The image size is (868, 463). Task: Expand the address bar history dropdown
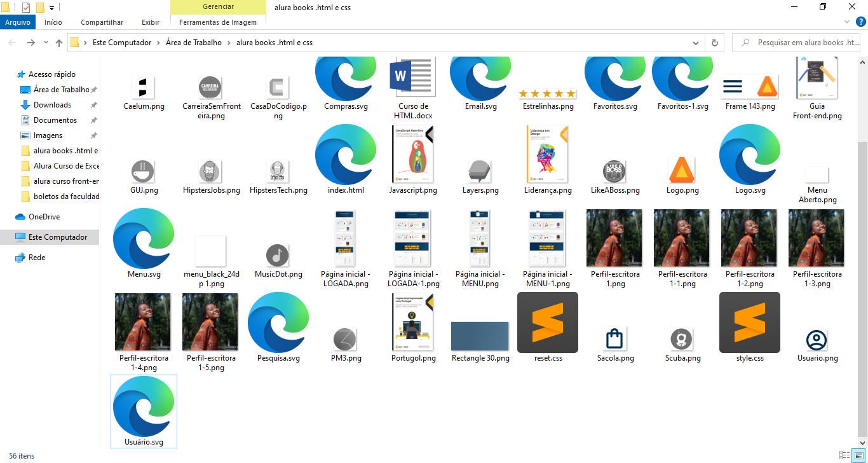[695, 43]
